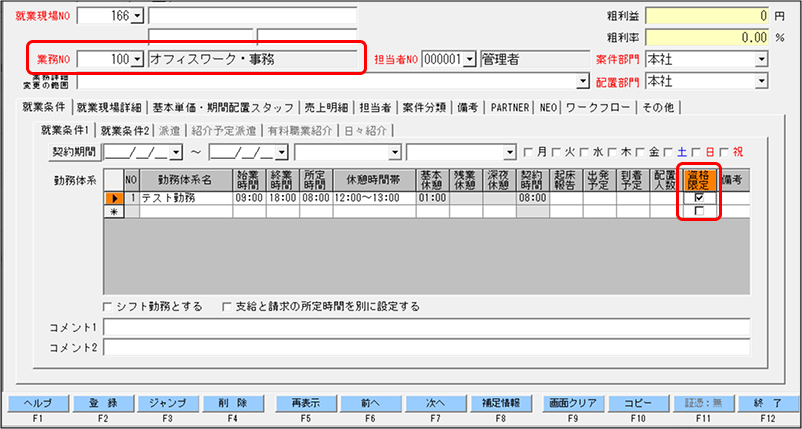Image resolution: width=802 pixels, height=429 pixels.
Task: Switch to 基本単価・期間配置スタッフ tab
Action: pyautogui.click(x=223, y=107)
